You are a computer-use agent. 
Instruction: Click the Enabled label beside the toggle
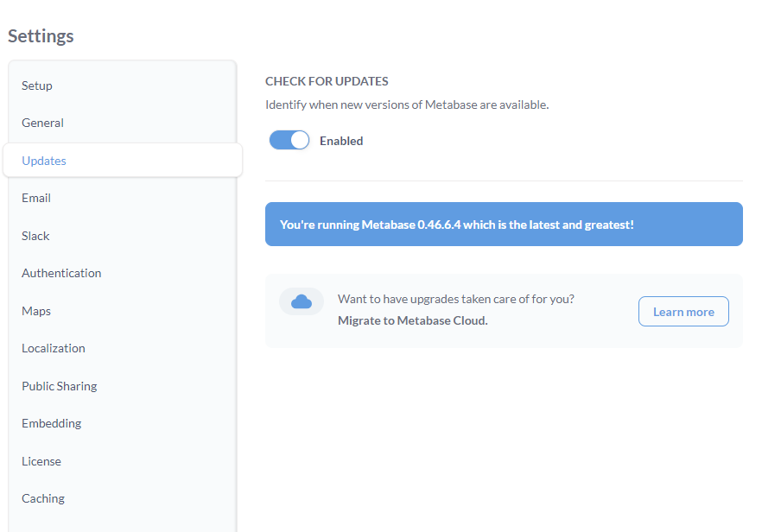click(x=341, y=141)
